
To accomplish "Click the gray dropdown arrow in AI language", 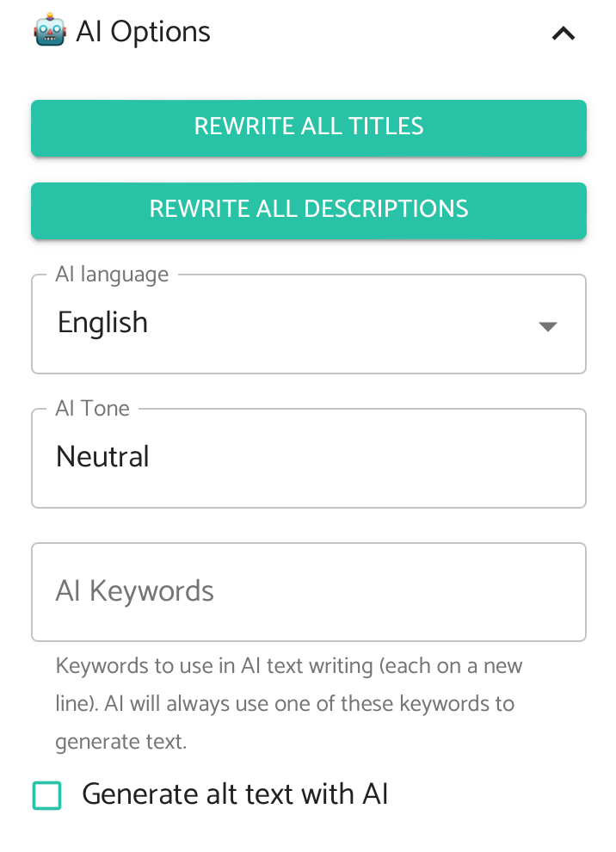I will click(547, 326).
